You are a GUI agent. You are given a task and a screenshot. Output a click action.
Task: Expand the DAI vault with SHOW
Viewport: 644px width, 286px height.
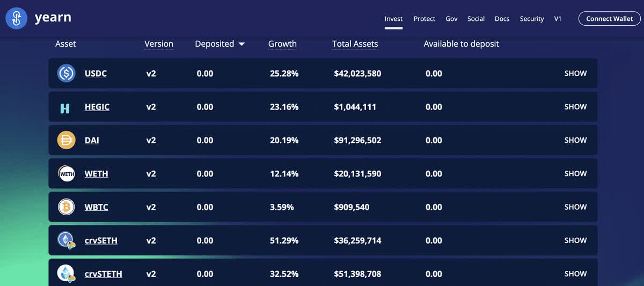coord(575,140)
